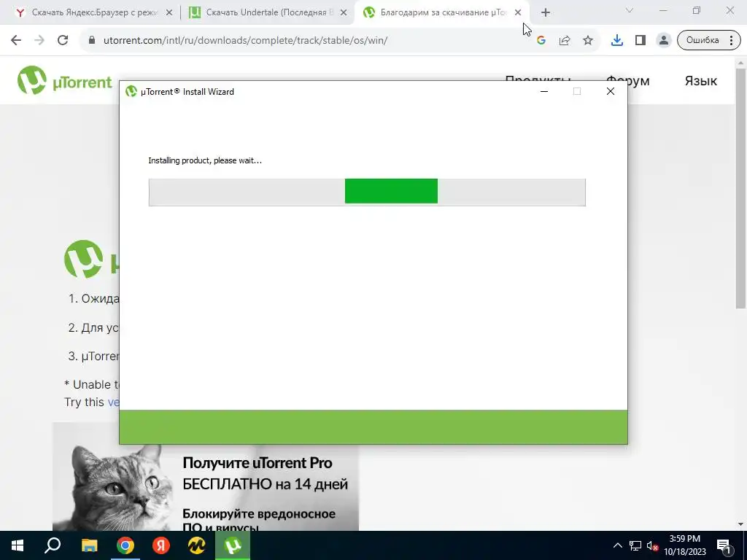Click the address bar URL

coord(245,41)
